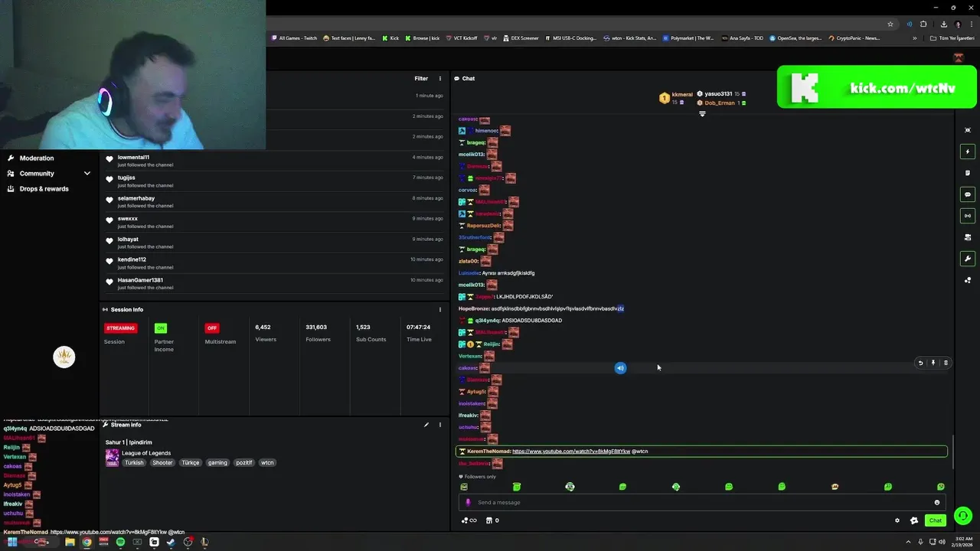The image size is (980, 551).
Task: Open the shop icon showing 0
Action: [x=492, y=520]
